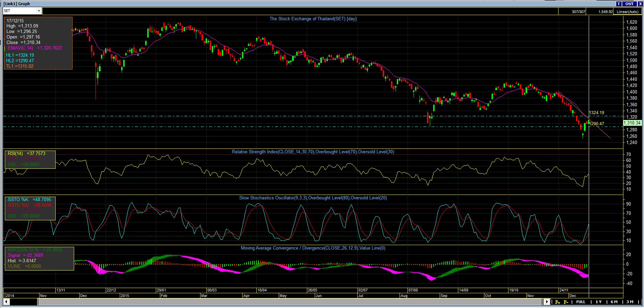644x308 pixels.
Task: Click the High =1,313.09 value
Action: click(x=22, y=26)
